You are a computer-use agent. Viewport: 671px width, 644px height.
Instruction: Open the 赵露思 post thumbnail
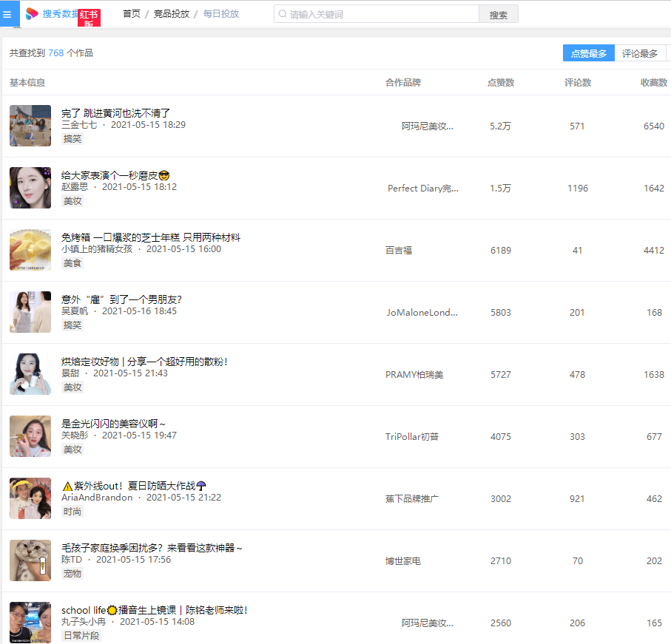click(x=30, y=188)
